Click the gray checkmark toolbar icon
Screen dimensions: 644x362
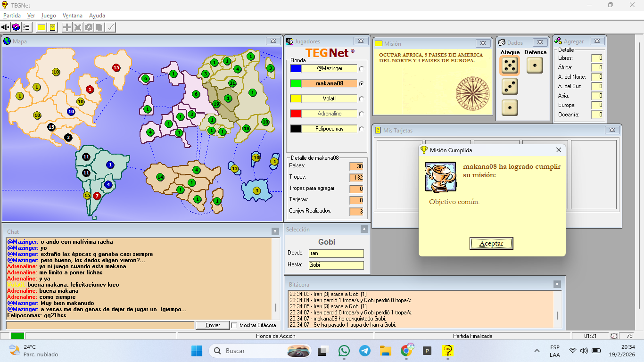[110, 27]
